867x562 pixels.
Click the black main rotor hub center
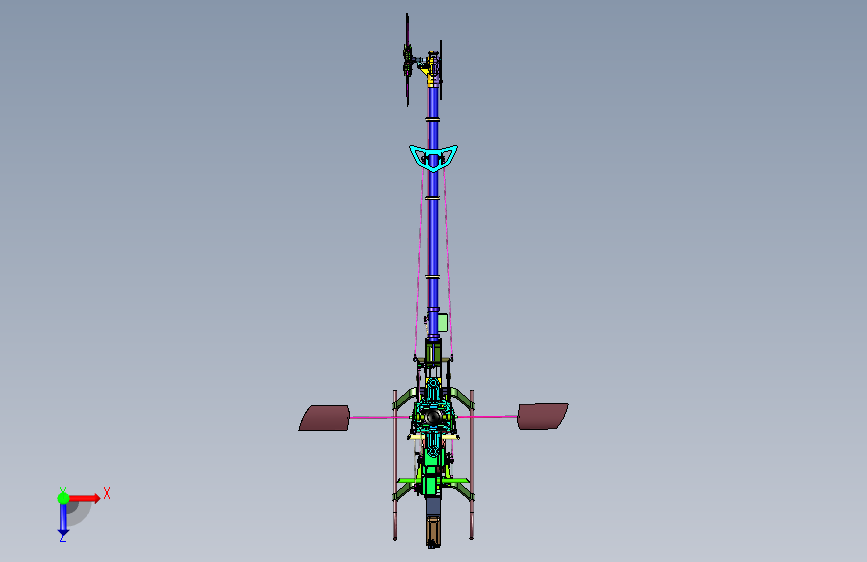(434, 416)
